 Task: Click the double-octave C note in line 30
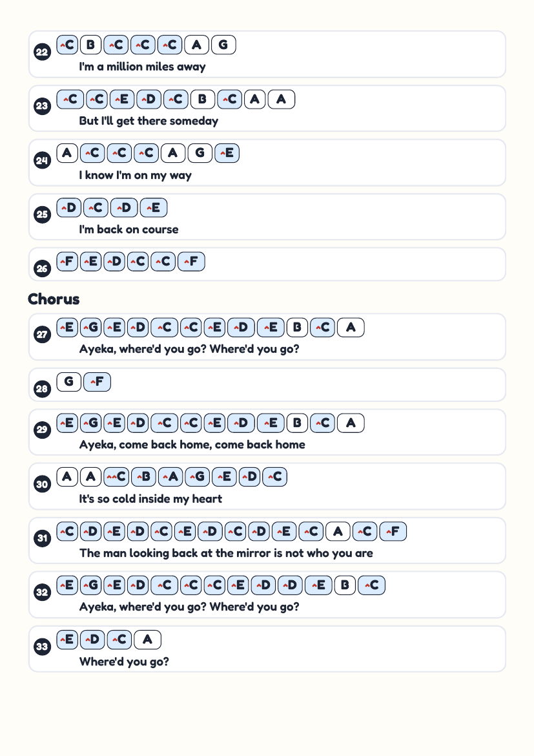[x=116, y=477]
